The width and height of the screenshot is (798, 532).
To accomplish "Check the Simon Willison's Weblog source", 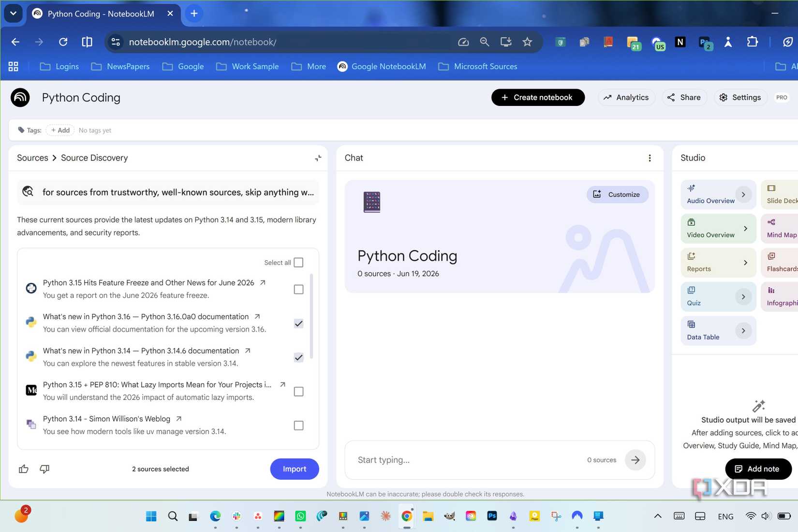I will click(298, 426).
